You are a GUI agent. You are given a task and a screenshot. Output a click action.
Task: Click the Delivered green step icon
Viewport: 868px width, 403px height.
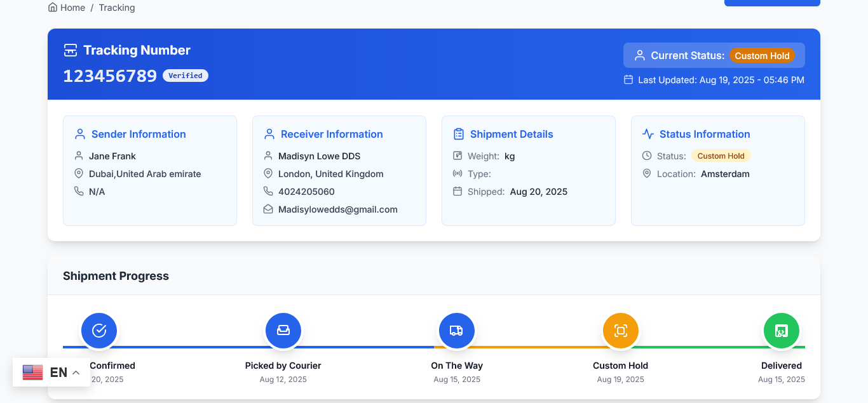781,331
